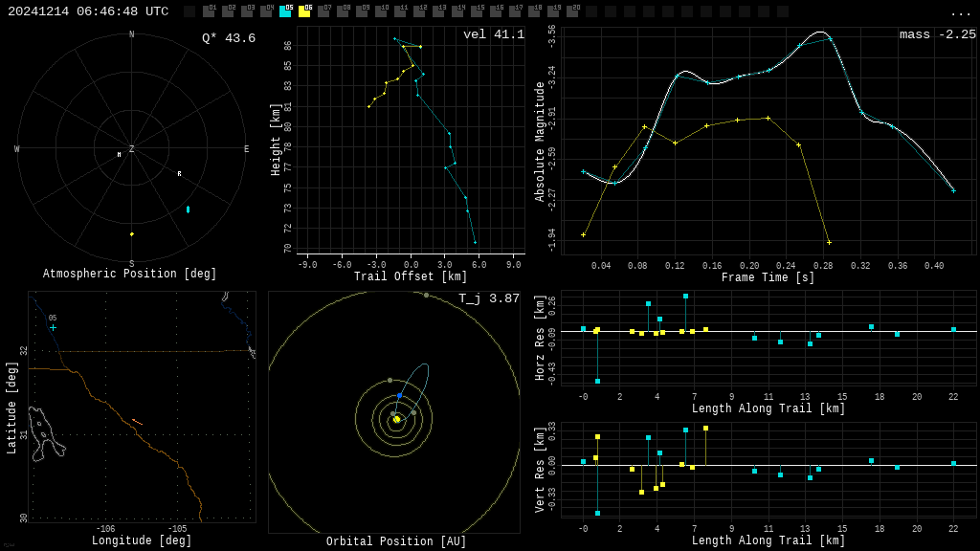Toggle the cyan station 05 indicator

[x=285, y=11]
